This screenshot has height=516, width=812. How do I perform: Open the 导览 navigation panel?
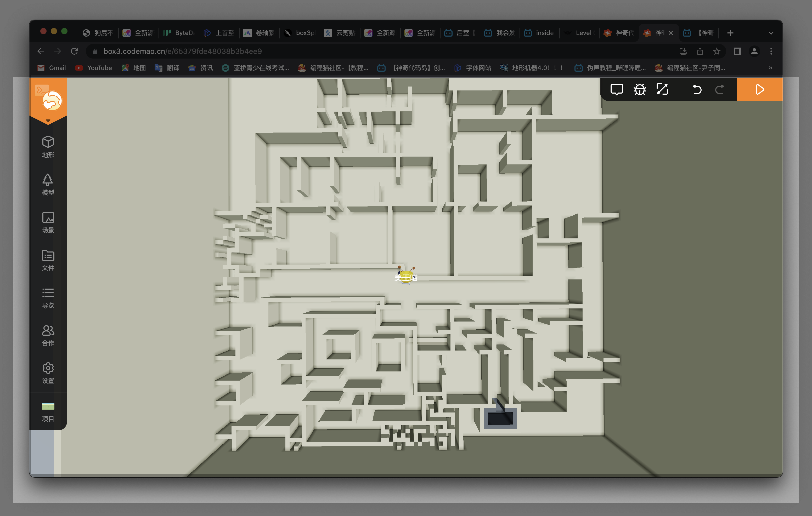[48, 297]
